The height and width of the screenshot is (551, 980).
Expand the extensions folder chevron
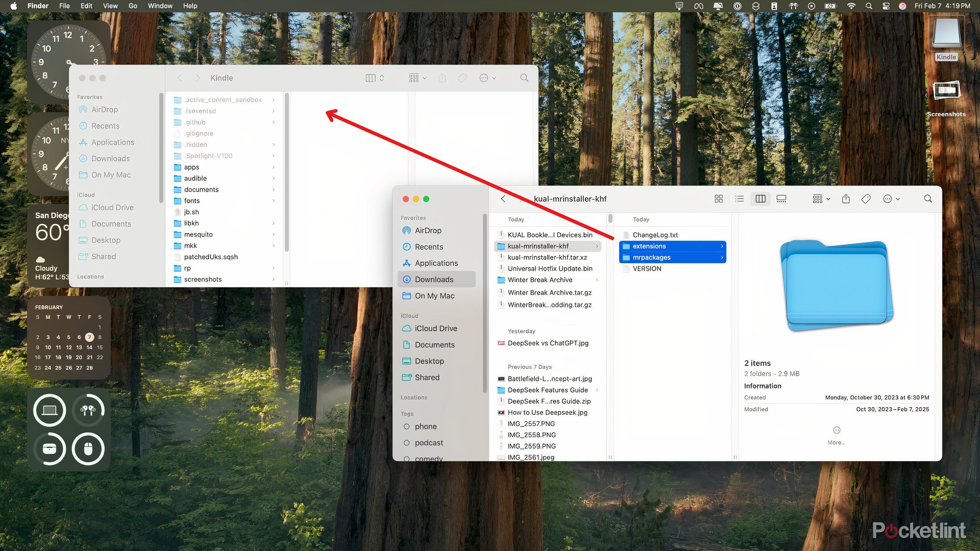tap(722, 246)
